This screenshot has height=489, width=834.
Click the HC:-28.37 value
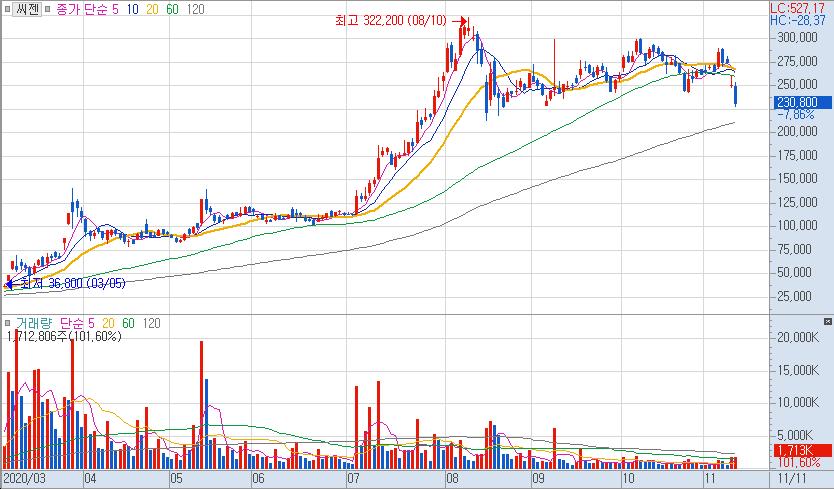(x=800, y=20)
